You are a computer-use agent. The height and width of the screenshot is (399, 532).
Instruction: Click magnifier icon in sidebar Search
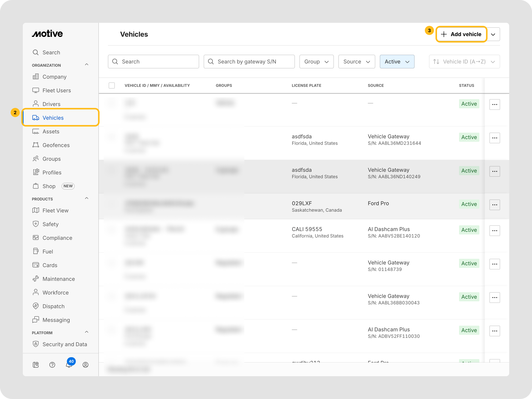(36, 52)
